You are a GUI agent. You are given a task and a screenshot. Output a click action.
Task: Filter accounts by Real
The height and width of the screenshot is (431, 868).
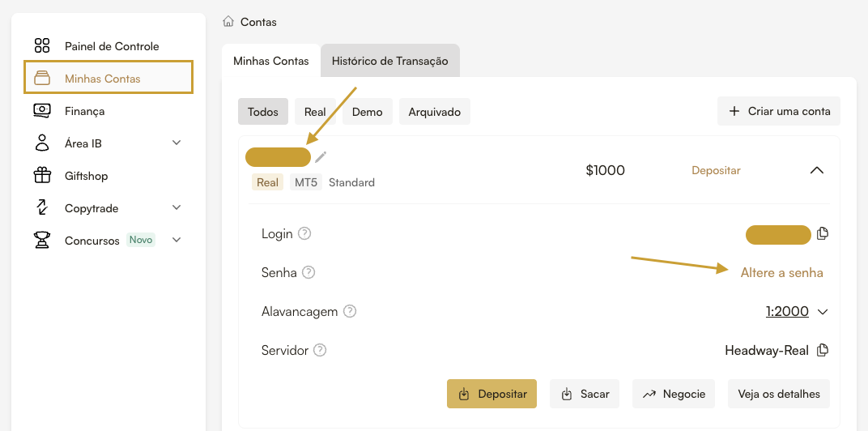tap(315, 112)
